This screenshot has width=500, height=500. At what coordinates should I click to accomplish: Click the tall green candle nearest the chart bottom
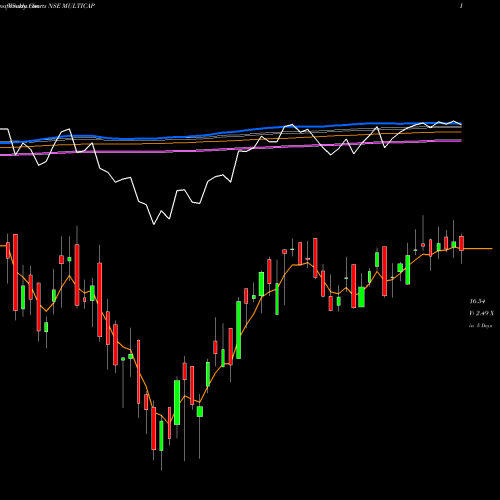click(161, 436)
